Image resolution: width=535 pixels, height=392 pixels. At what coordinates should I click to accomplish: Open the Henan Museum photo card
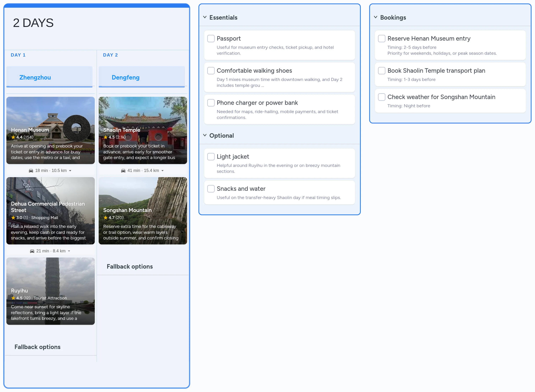click(x=50, y=114)
